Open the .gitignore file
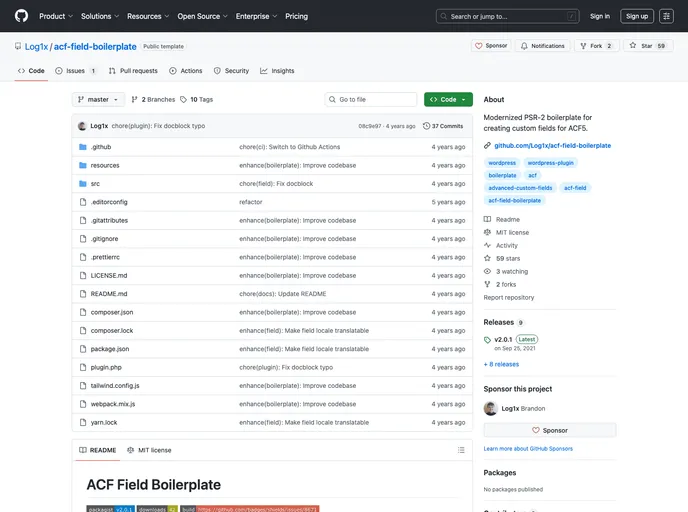The image size is (688, 512). click(x=104, y=239)
